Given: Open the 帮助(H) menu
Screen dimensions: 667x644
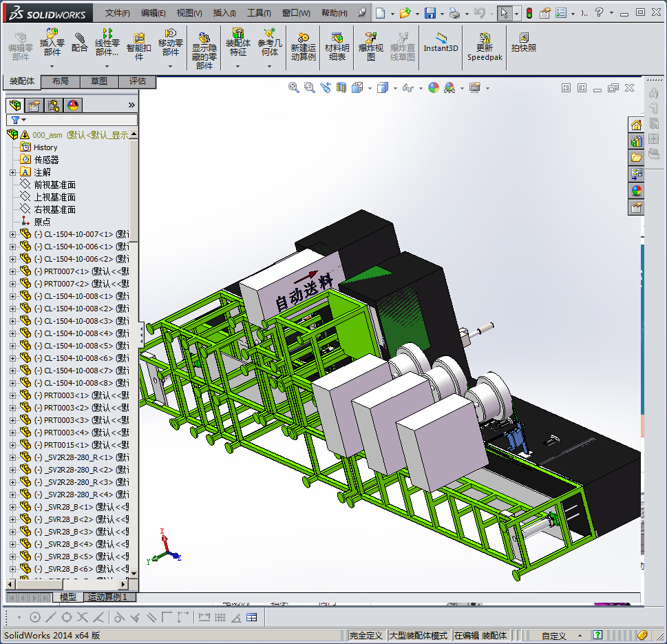Looking at the screenshot, I should 335,13.
